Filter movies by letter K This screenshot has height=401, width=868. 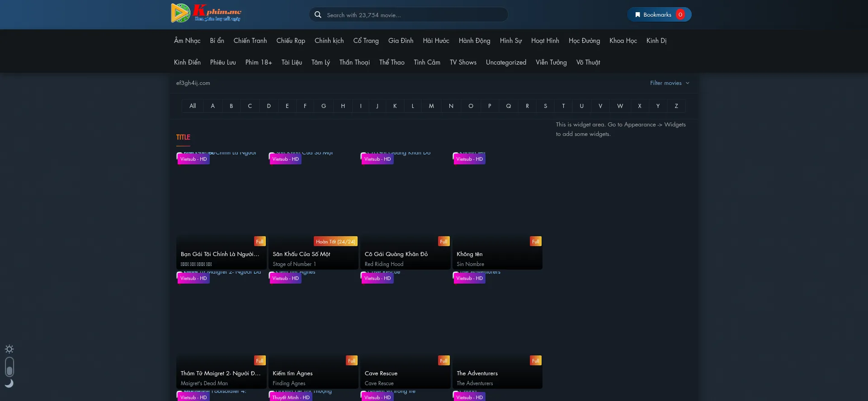coord(395,106)
